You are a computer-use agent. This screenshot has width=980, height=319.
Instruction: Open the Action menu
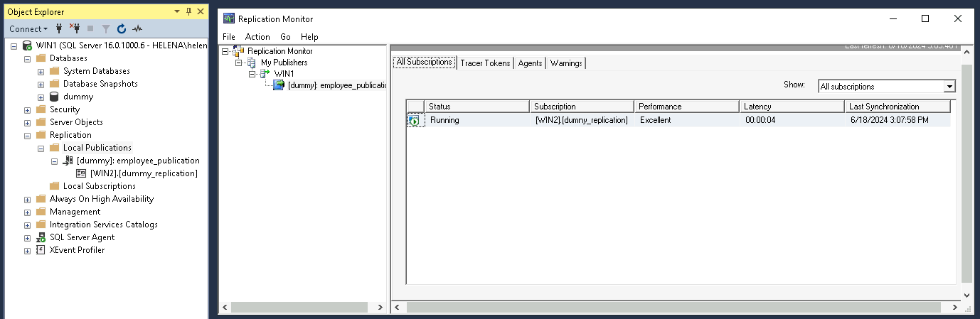point(257,37)
